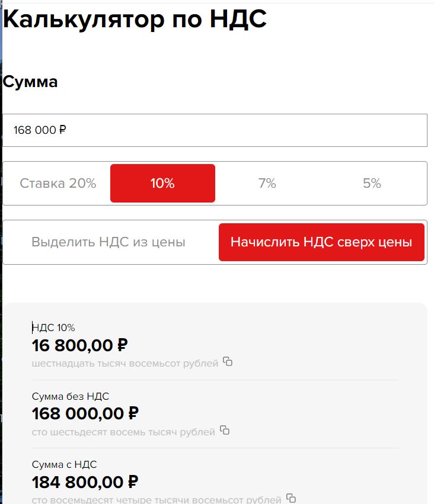Click text "шестнадцать тысяч восемьсот рублей"
This screenshot has height=504, width=434.
click(125, 363)
